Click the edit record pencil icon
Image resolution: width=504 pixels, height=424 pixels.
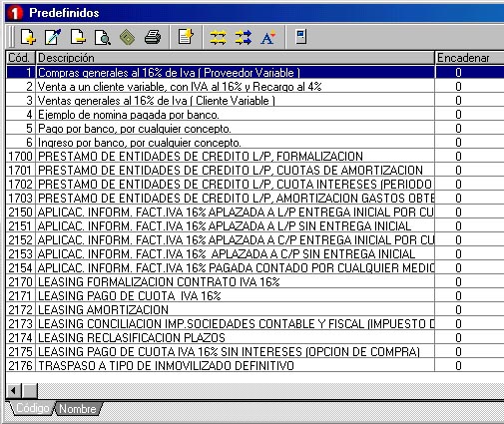tap(53, 37)
